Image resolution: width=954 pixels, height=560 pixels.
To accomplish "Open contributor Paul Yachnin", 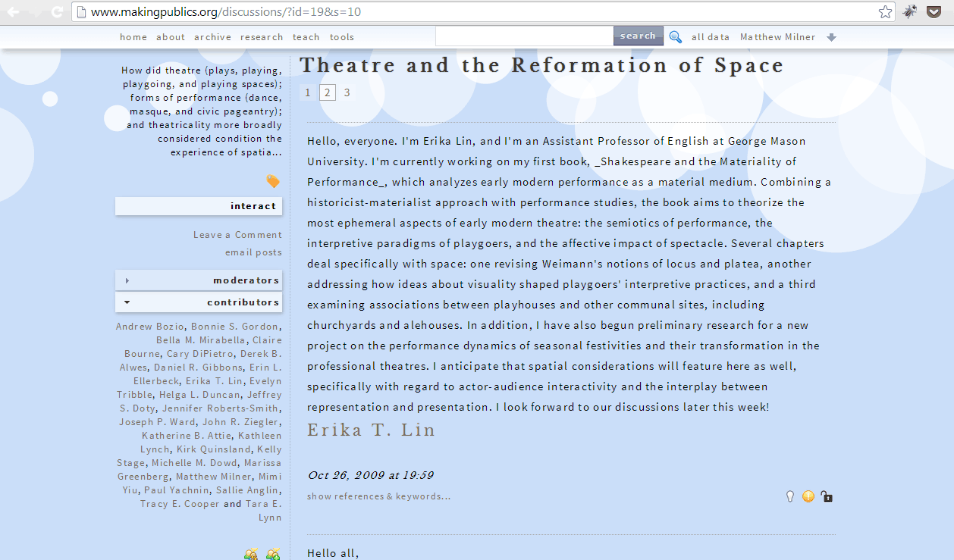I will coord(177,490).
